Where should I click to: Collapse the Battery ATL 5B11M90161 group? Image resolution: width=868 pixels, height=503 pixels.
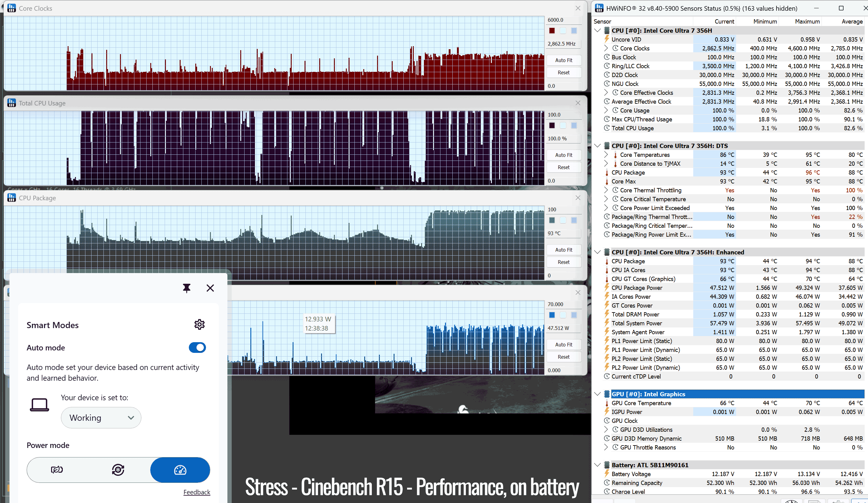point(598,465)
